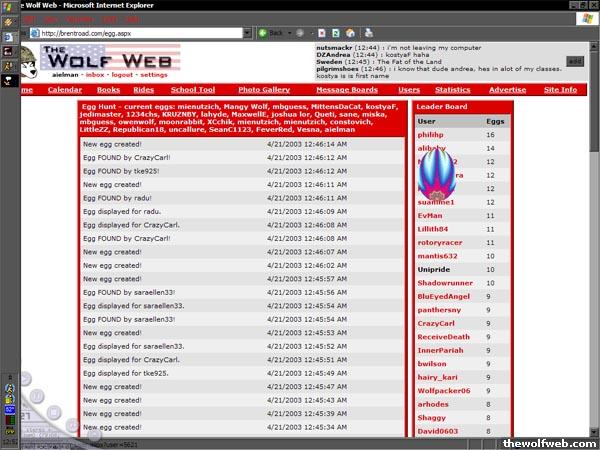Click the green Back arrow button

click(262, 33)
